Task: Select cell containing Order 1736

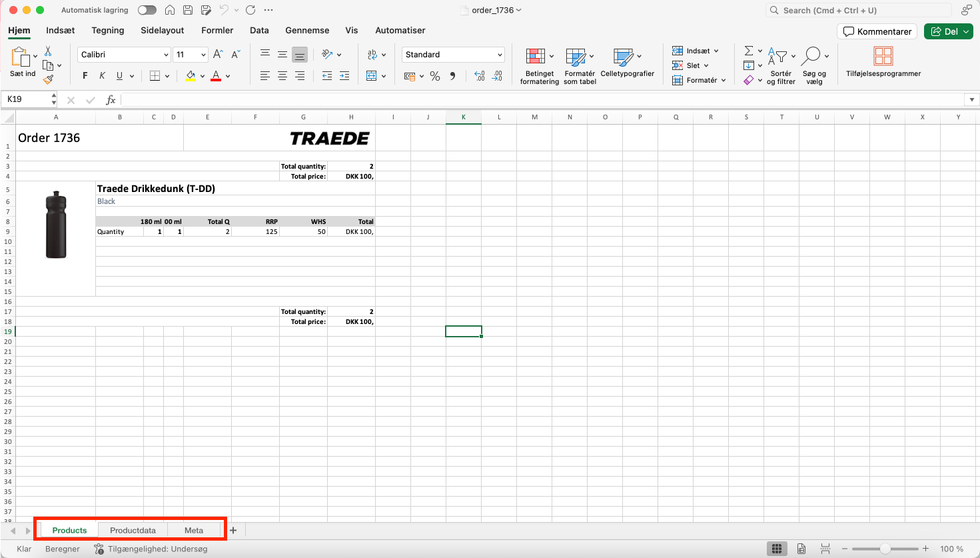Action: pos(99,138)
